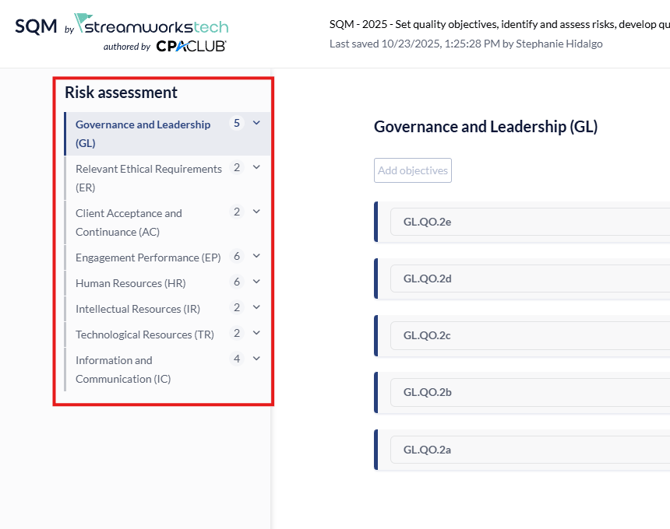Expand Relevant Ethical Requirements chevron
670x529 pixels.
point(257,167)
